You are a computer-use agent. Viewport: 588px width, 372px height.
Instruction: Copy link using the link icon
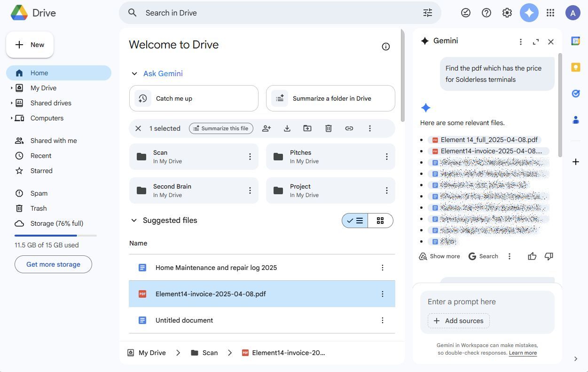pos(349,128)
